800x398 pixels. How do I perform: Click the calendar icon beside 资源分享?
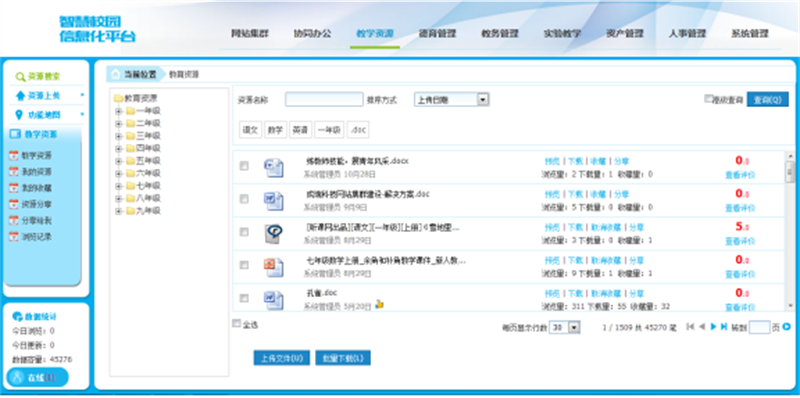click(14, 205)
